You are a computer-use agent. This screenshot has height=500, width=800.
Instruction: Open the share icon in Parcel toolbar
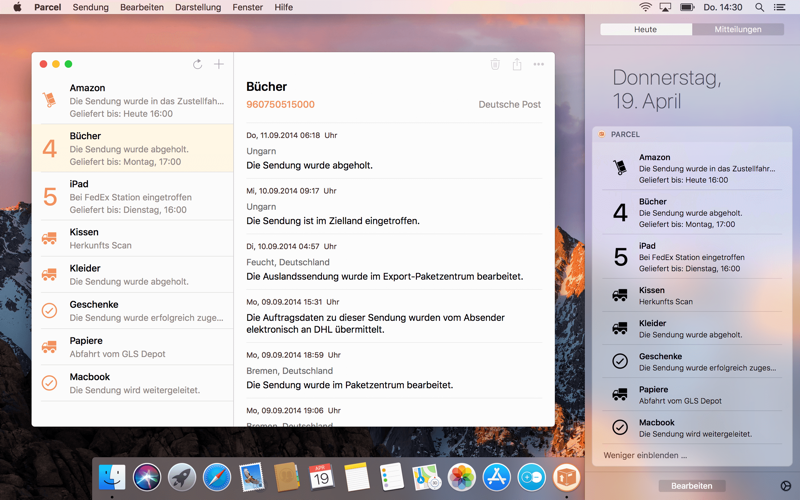pyautogui.click(x=517, y=64)
